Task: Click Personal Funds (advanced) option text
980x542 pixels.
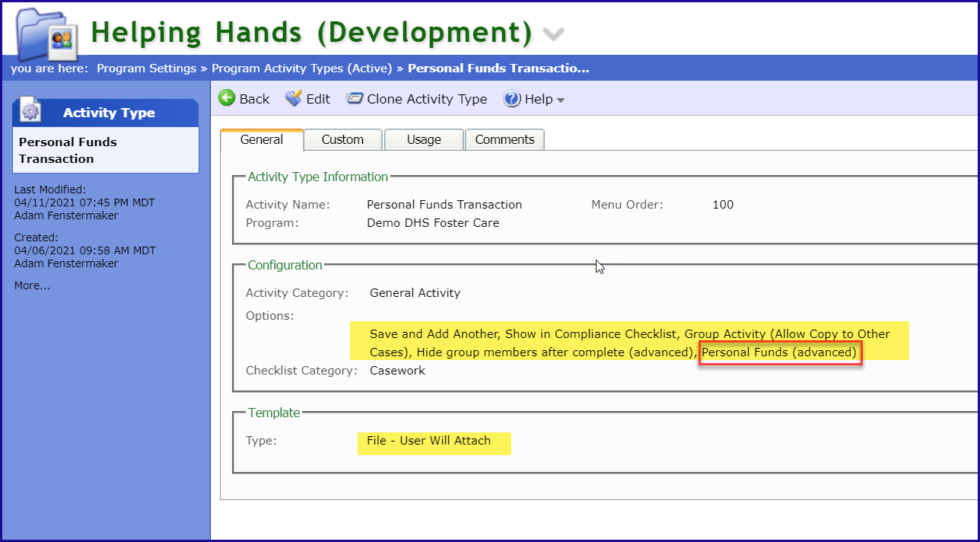Action: tap(779, 352)
